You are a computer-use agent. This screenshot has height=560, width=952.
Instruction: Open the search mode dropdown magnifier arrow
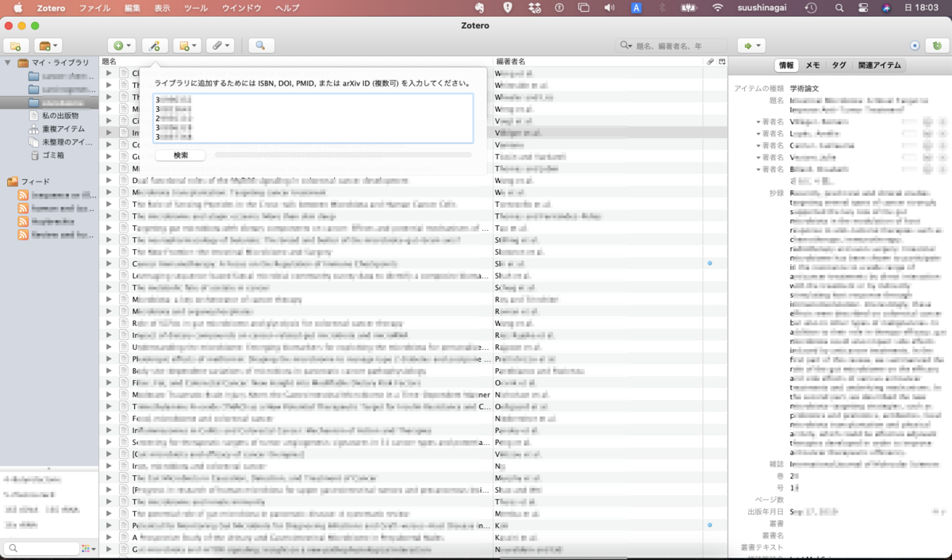click(627, 46)
